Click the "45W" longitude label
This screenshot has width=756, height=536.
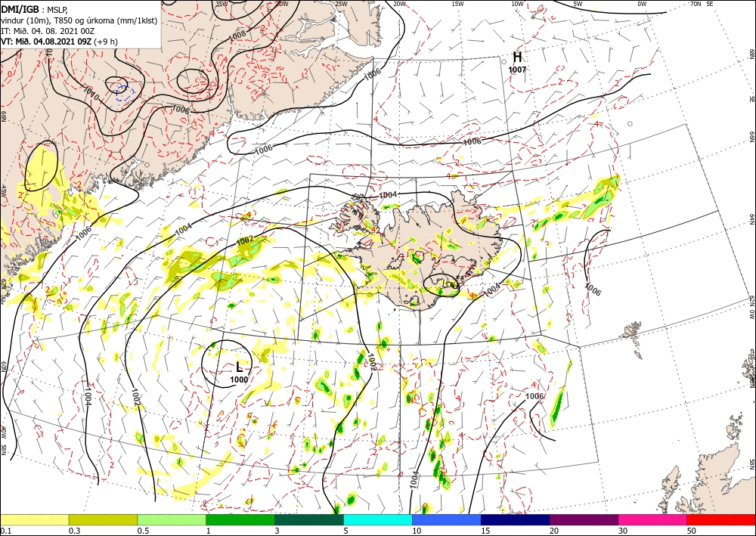coord(4,191)
